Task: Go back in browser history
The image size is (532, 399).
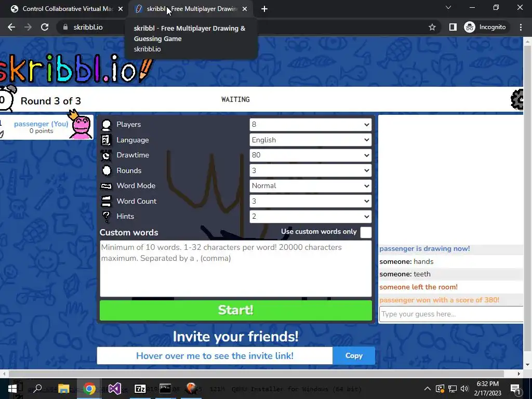Action: pyautogui.click(x=11, y=27)
